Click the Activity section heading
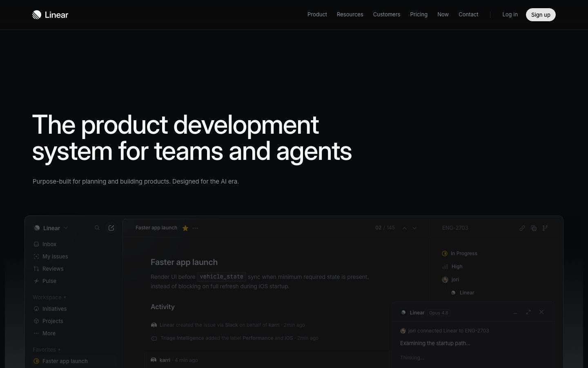Viewport: 588px width, 368px height. (163, 307)
